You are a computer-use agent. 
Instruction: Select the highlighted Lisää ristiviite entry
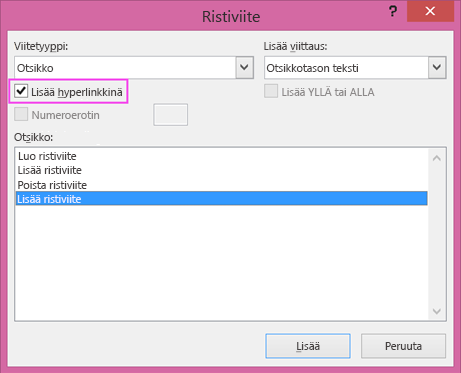222,199
